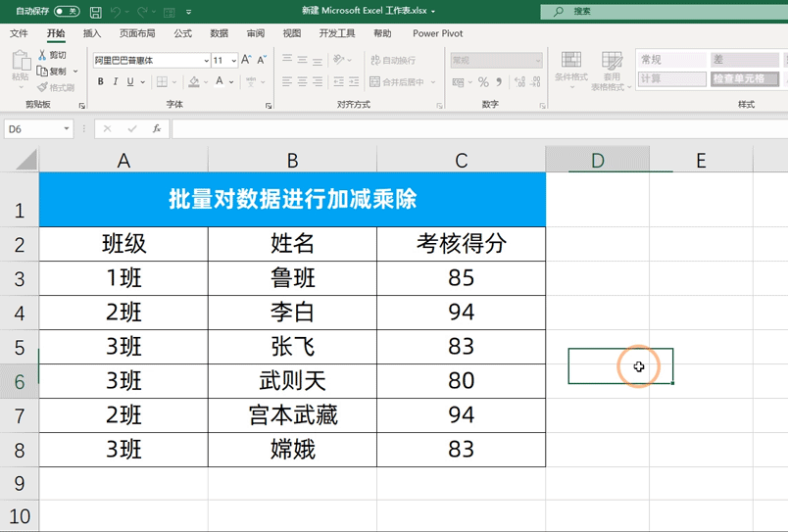This screenshot has width=788, height=532.
Task: Select row 9 header
Action: click(19, 483)
